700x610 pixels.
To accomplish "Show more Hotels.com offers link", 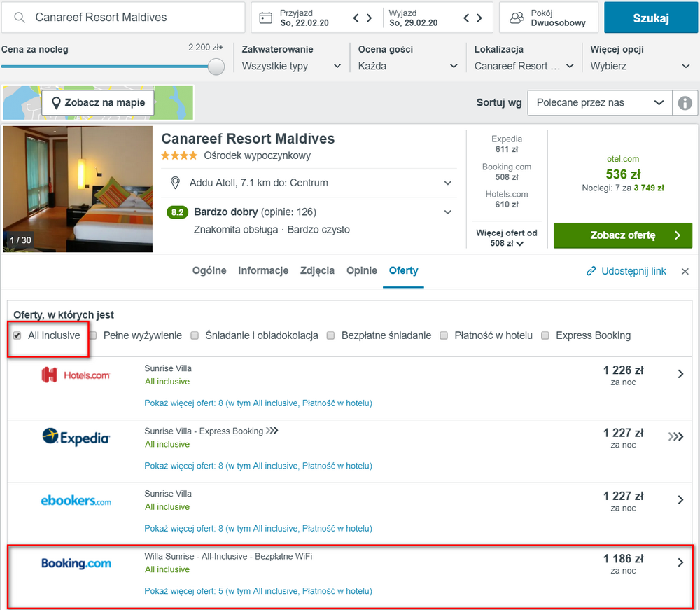I will pyautogui.click(x=258, y=403).
